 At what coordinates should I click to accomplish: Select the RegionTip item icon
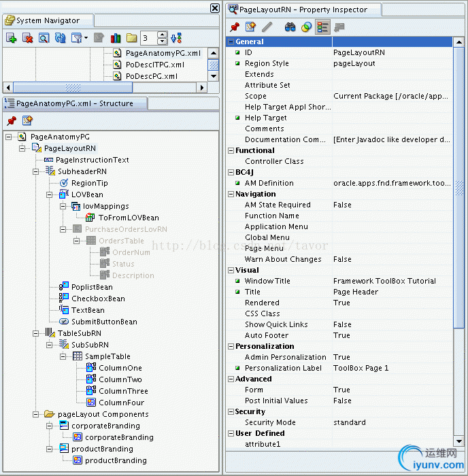tap(64, 183)
